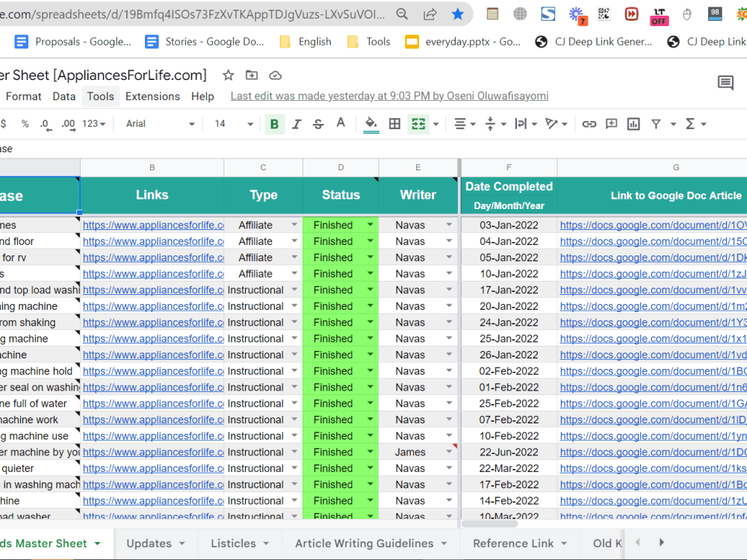Click the share page browser icon
The height and width of the screenshot is (560, 747).
pos(430,14)
